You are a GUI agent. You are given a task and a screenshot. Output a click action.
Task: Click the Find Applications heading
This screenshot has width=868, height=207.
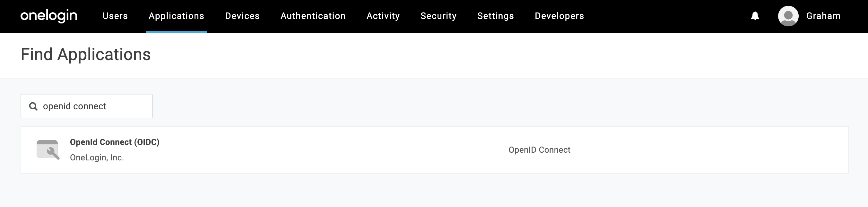86,54
